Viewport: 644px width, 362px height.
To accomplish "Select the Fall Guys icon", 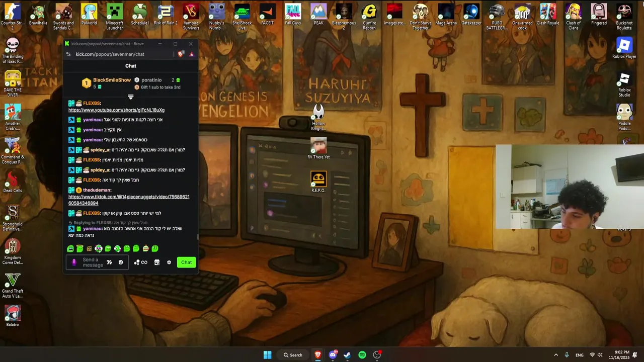I will [293, 15].
